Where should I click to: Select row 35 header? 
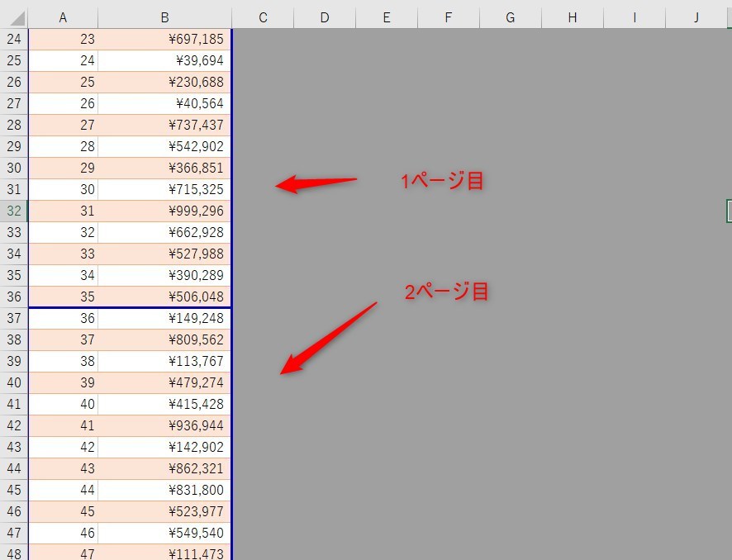14,275
